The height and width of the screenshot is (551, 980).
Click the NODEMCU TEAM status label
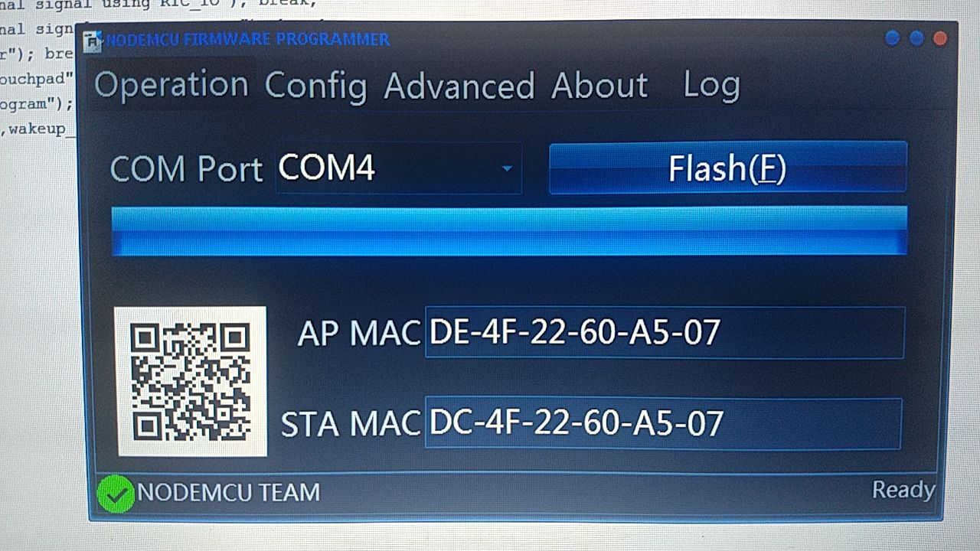point(229,492)
